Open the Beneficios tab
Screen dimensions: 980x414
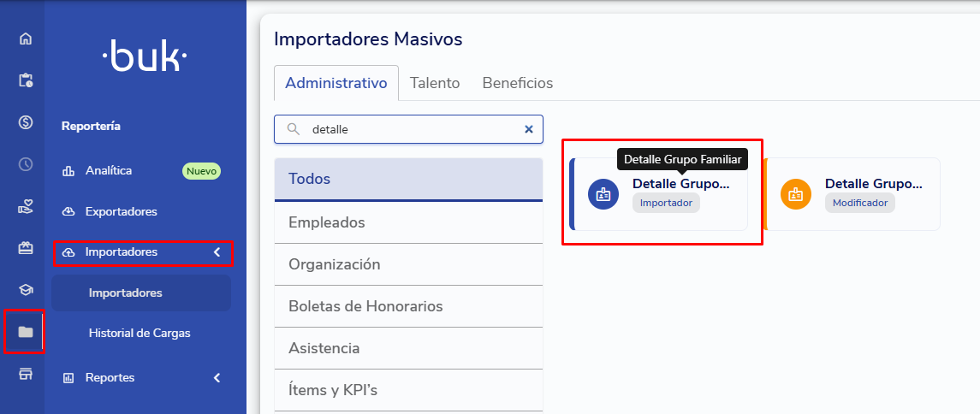pos(517,83)
